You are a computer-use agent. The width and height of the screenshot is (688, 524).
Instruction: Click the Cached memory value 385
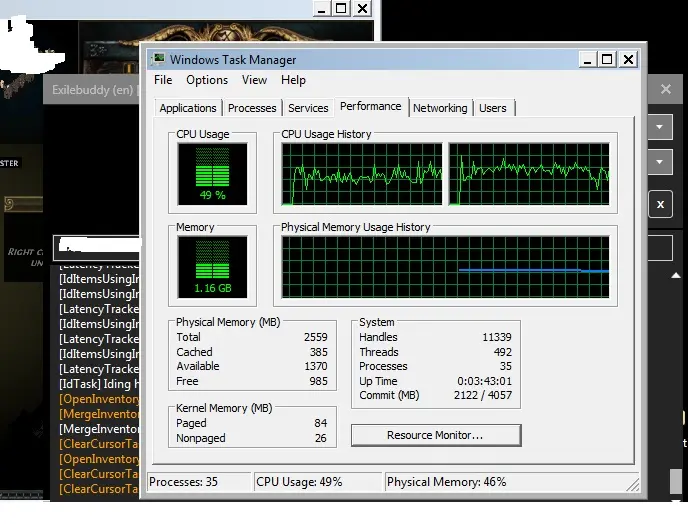coord(319,352)
